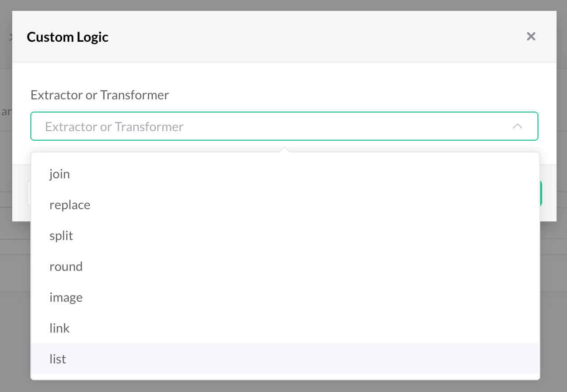Click the "Custom Logic" dialog title
Image resolution: width=567 pixels, height=392 pixels.
coord(68,37)
